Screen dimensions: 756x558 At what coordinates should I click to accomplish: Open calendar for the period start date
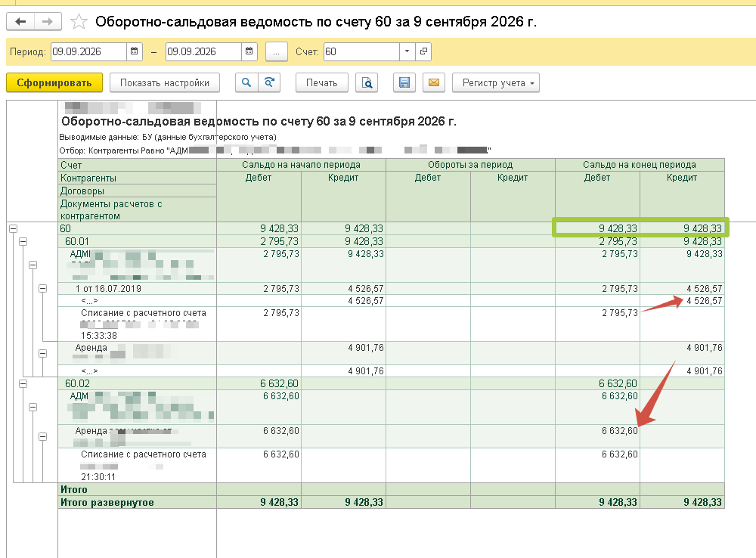click(x=135, y=51)
